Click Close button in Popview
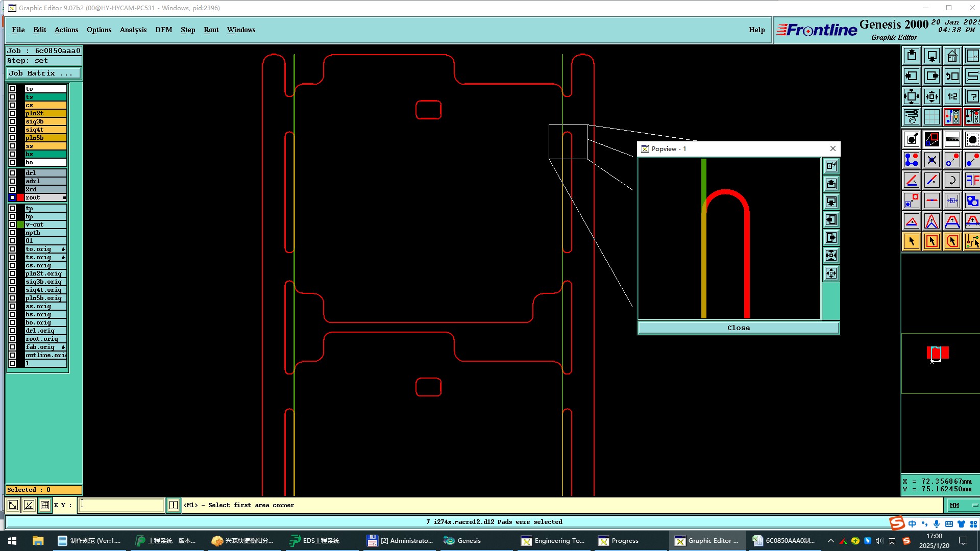This screenshot has height=551, width=980. 738,328
